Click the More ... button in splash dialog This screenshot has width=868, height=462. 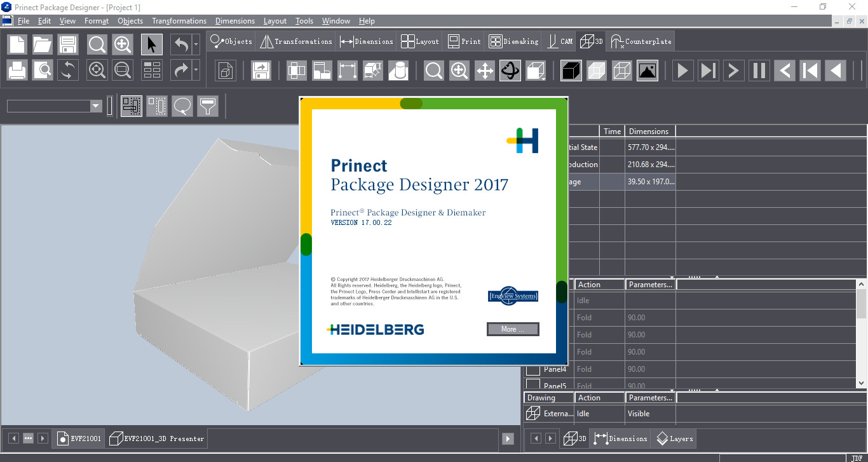[513, 329]
